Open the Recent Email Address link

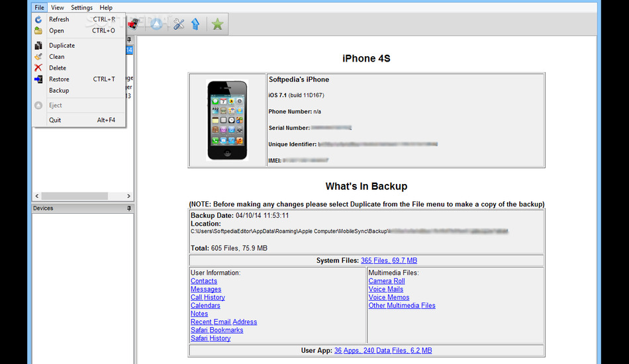[x=224, y=322]
